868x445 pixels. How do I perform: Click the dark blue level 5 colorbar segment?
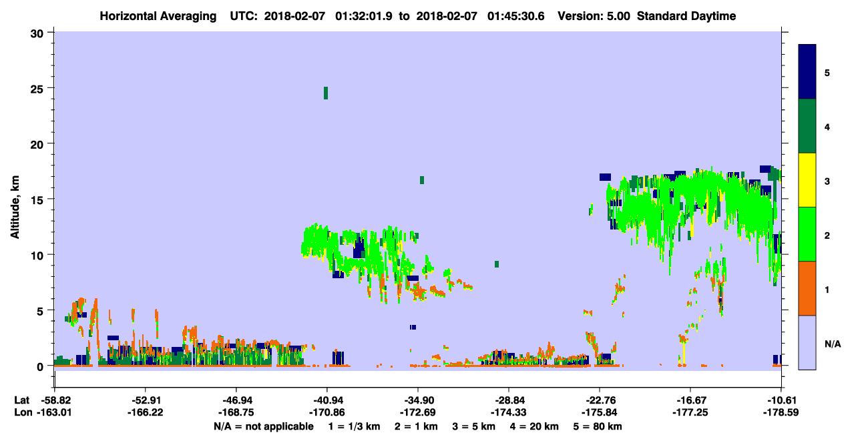[x=807, y=72]
